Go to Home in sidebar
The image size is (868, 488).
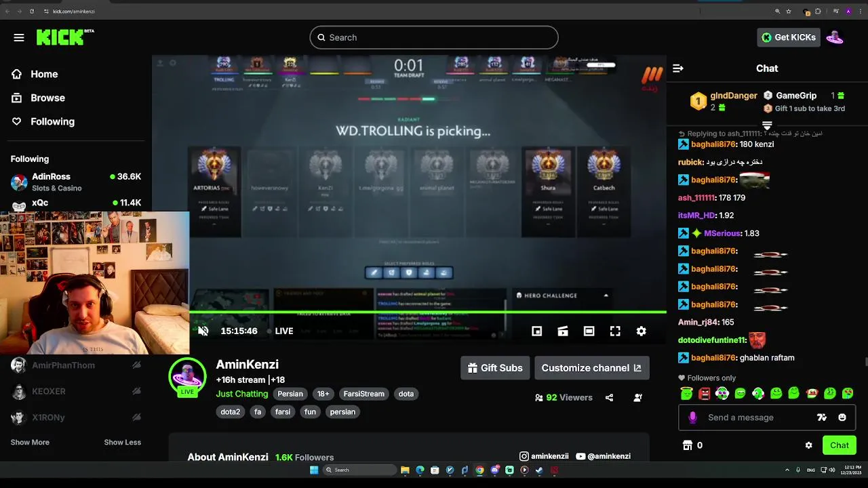click(44, 74)
